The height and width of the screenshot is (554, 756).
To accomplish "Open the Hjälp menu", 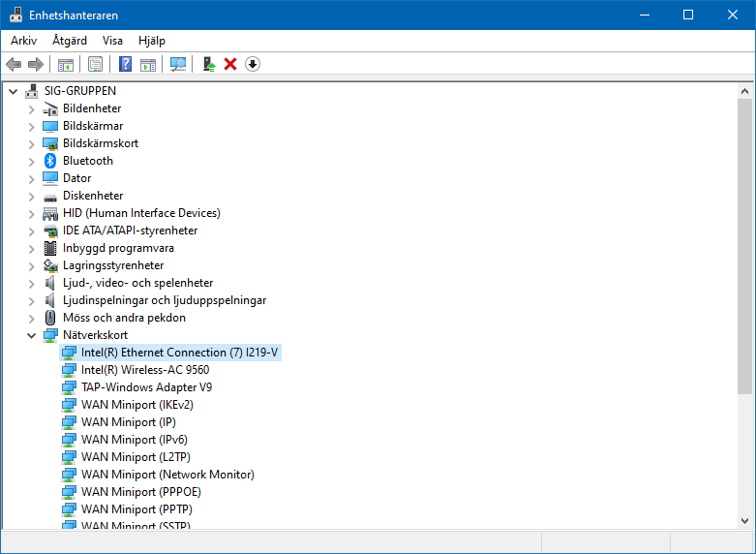I will point(151,41).
